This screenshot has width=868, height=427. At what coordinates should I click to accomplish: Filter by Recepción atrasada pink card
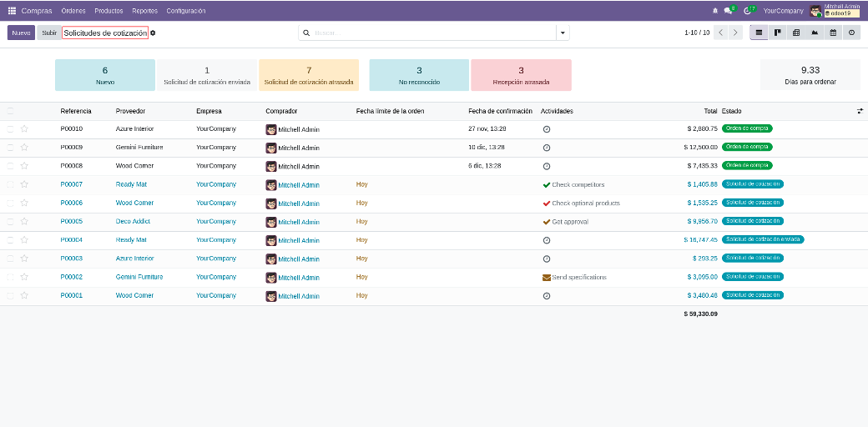tap(521, 75)
